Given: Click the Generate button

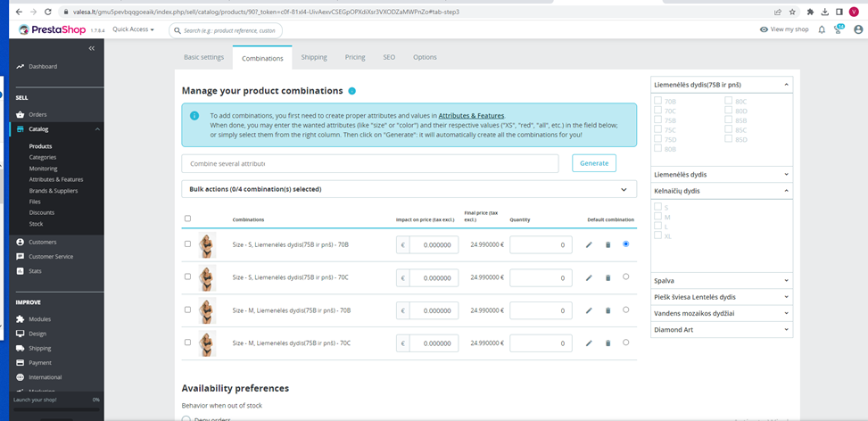Looking at the screenshot, I should tap(593, 163).
